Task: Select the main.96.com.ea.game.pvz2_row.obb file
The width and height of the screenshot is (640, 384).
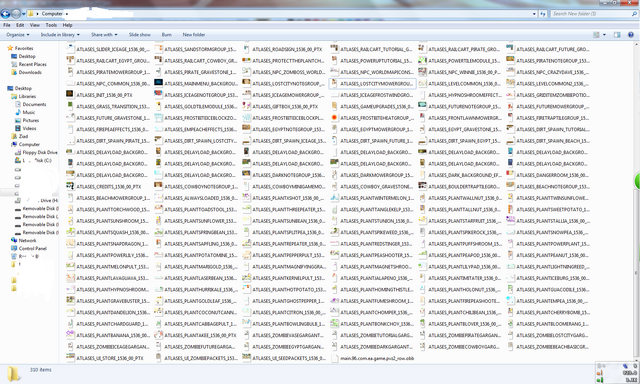Action: [372, 358]
